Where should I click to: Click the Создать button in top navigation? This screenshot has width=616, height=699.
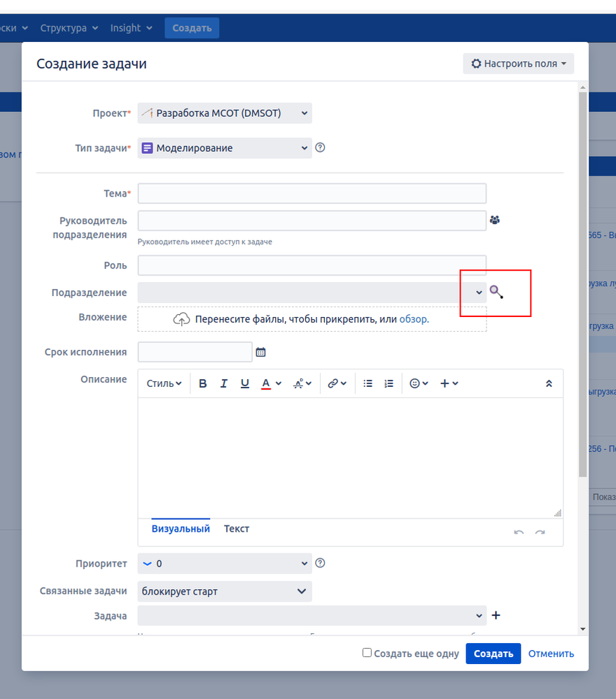point(192,28)
